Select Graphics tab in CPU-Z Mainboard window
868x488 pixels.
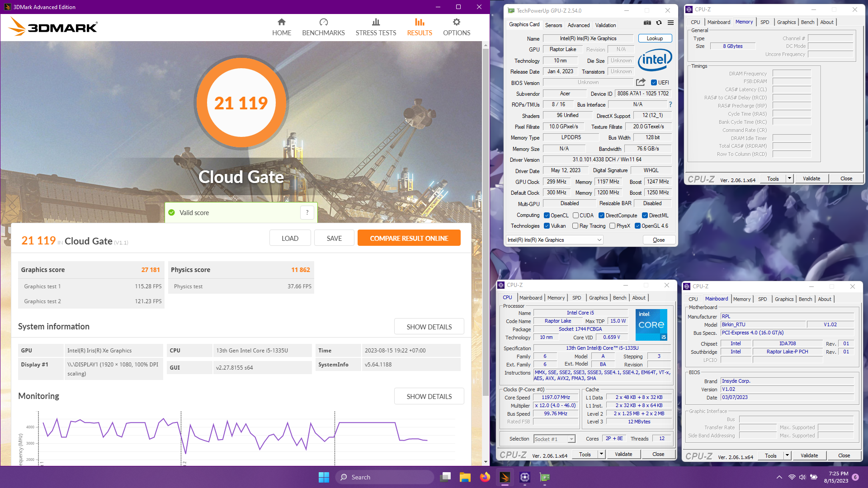click(x=784, y=299)
